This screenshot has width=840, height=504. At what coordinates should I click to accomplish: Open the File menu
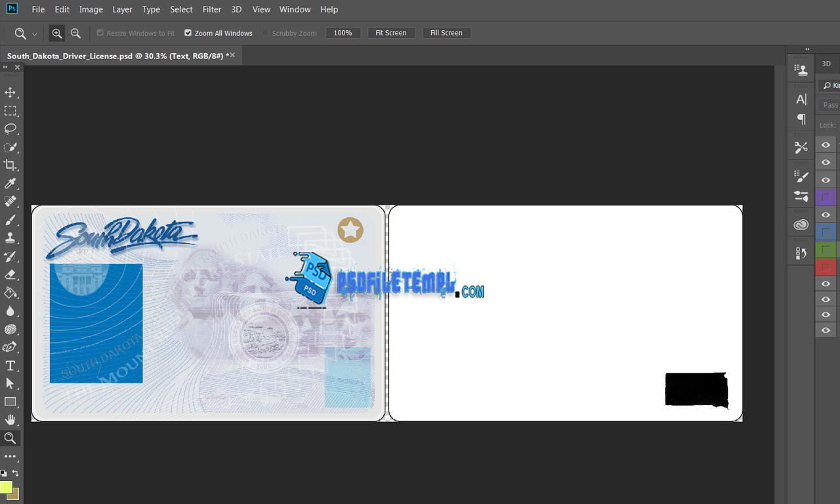click(x=38, y=9)
